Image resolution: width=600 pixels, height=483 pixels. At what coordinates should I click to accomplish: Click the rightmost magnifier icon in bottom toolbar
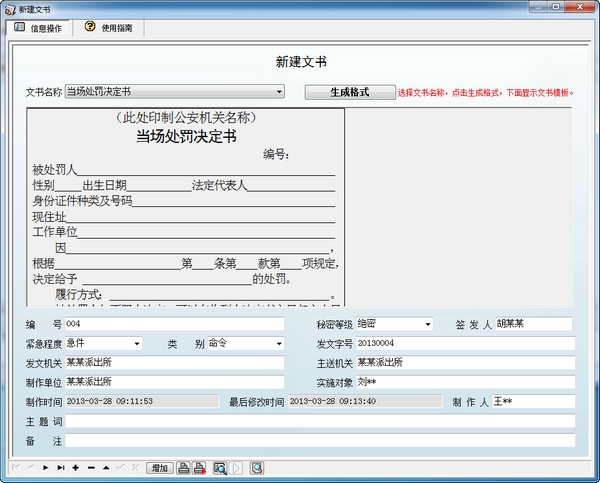pos(257,468)
